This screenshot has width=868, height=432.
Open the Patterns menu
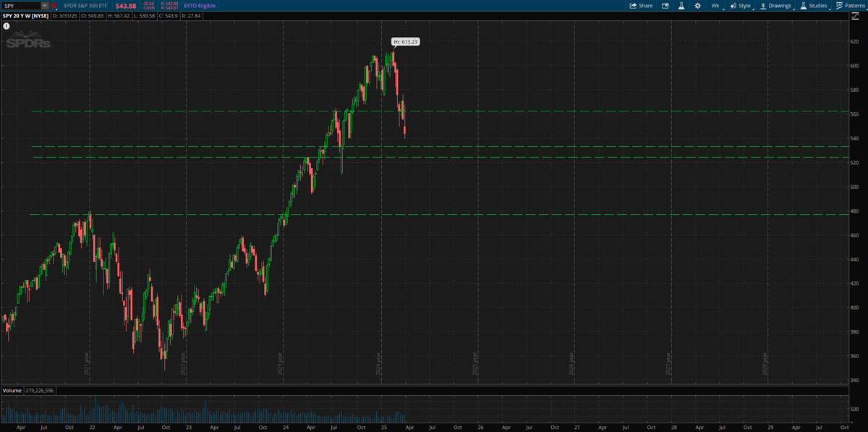tap(850, 5)
